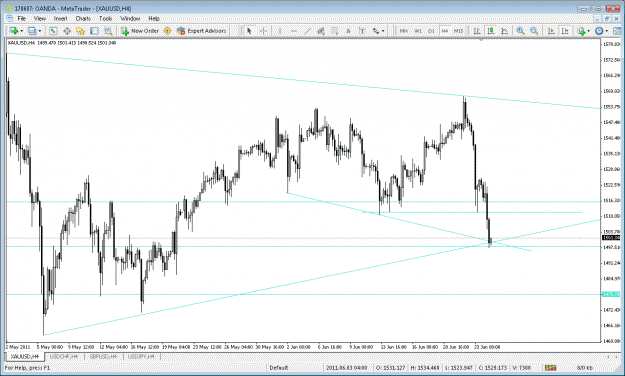Viewport: 625px width, 376px height.
Task: Switch to bar chart display
Action: 477,31
